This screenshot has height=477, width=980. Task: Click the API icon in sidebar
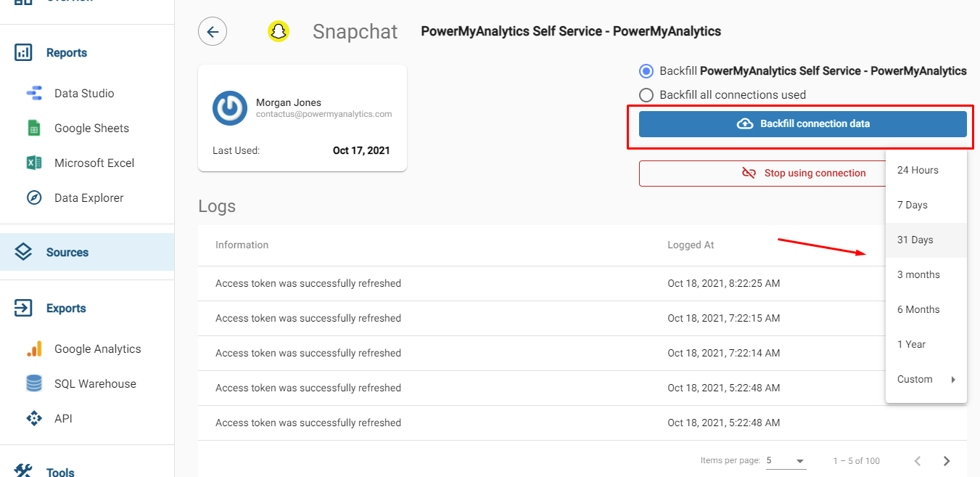[x=34, y=419]
